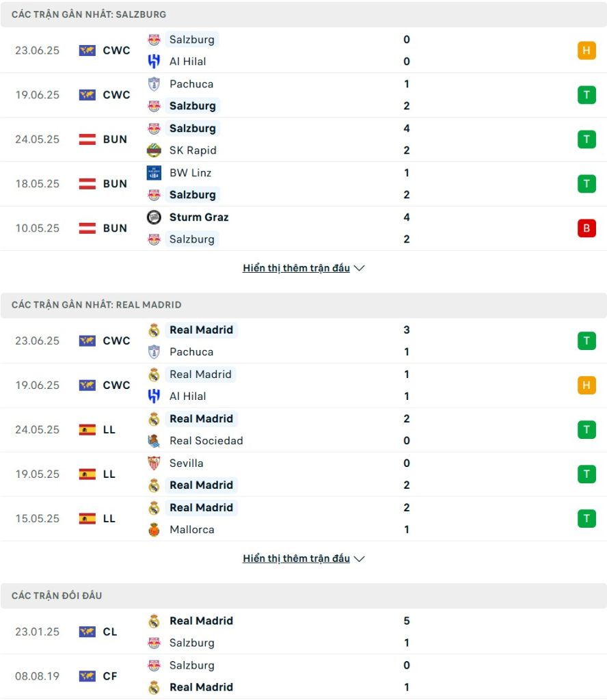607x700 pixels.
Task: Click the Pachuca crest in Real Madrid's 23.06.25 match
Action: click(x=154, y=352)
